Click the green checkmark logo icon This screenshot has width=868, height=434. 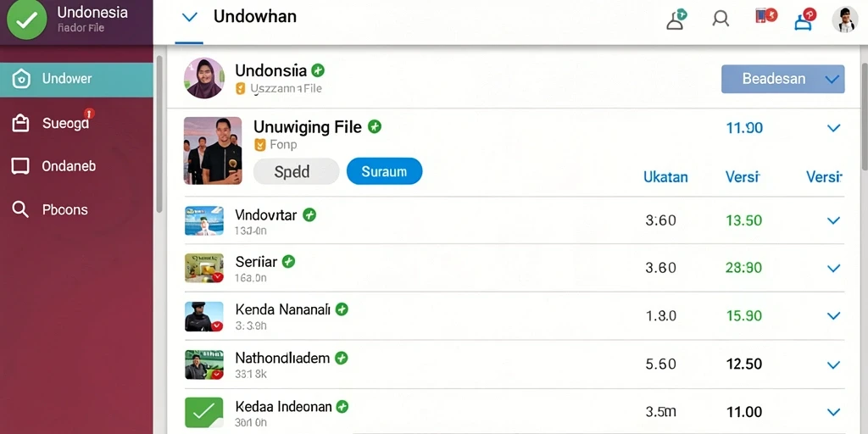26,20
